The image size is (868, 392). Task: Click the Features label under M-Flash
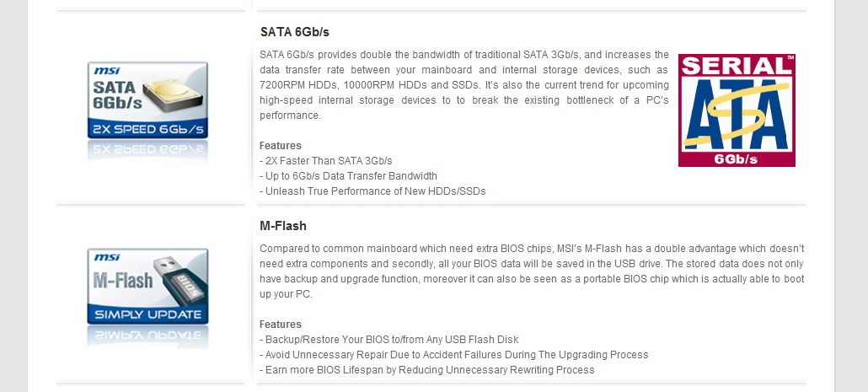pos(281,325)
